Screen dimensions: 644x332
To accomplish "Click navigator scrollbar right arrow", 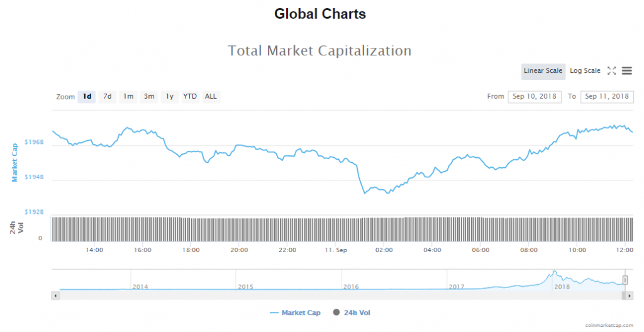I will click(630, 295).
